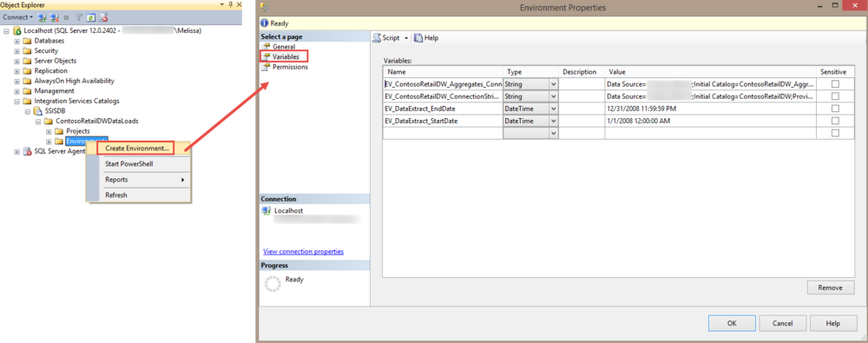Click the OK button
This screenshot has height=343, width=868.
732,323
